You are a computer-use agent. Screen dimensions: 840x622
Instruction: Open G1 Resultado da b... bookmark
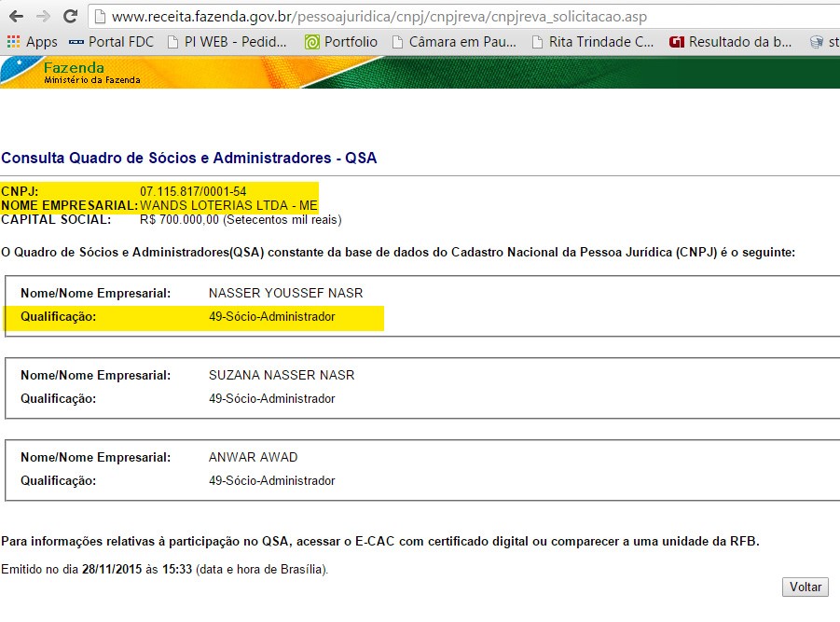coord(730,42)
